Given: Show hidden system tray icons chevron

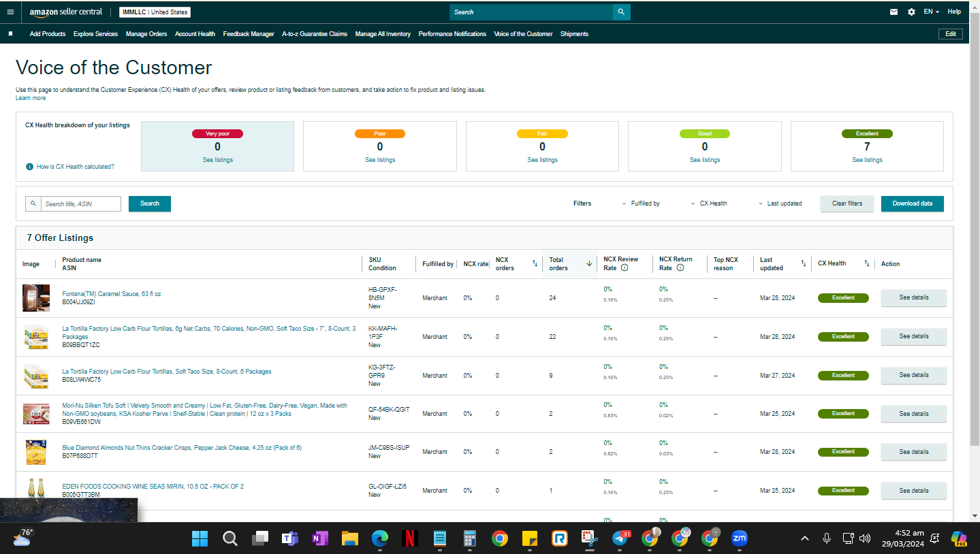Looking at the screenshot, I should pos(805,538).
